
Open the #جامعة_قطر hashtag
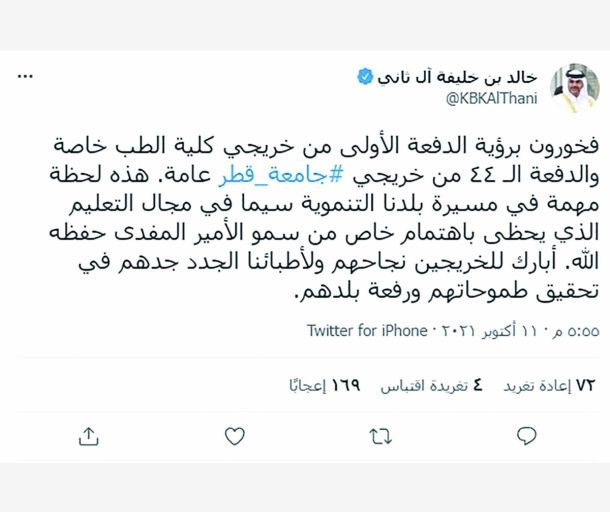(x=271, y=176)
